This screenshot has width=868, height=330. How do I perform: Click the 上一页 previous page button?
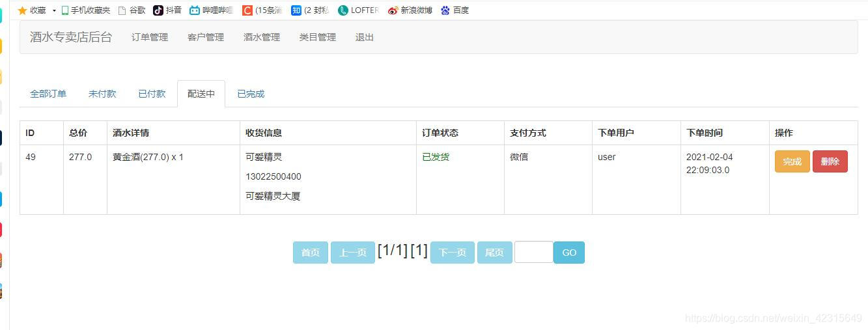[x=353, y=253]
